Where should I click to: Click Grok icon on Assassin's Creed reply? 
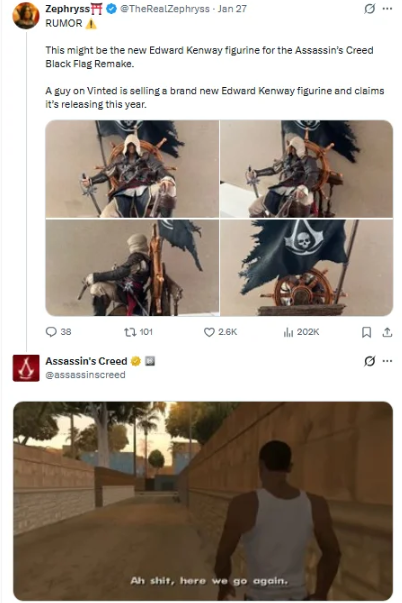(x=370, y=361)
